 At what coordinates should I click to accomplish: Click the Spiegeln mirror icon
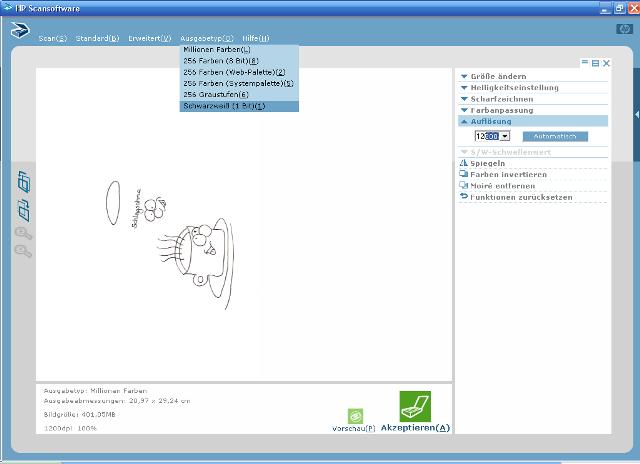[463, 163]
